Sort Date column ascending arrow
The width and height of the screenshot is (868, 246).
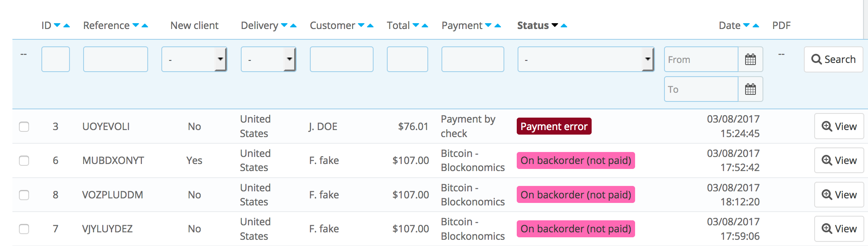point(756,26)
